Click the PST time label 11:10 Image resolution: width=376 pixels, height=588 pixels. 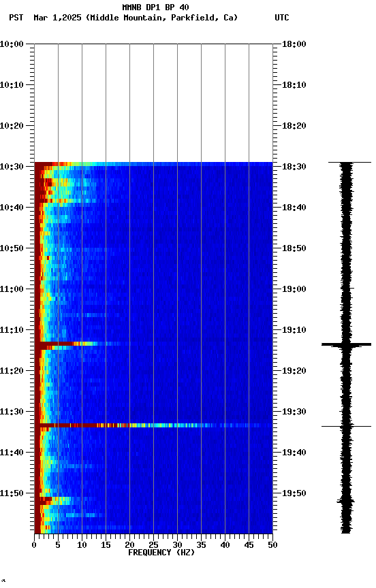click(12, 330)
